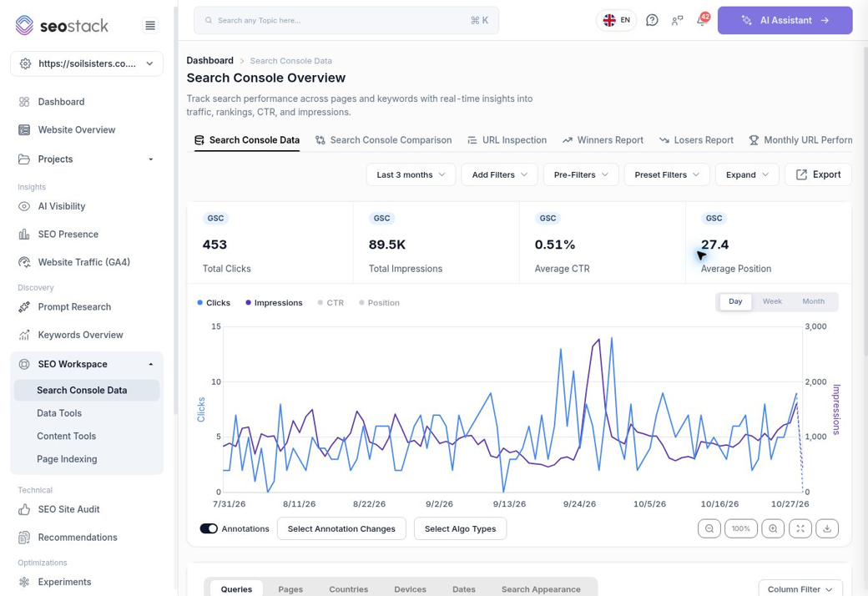Open SEO Site Audit

pos(68,509)
